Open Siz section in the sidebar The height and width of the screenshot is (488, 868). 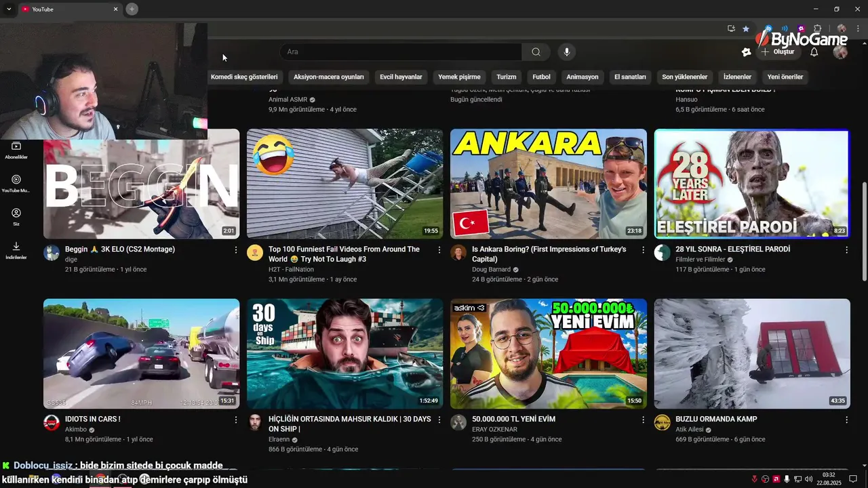coord(16,217)
